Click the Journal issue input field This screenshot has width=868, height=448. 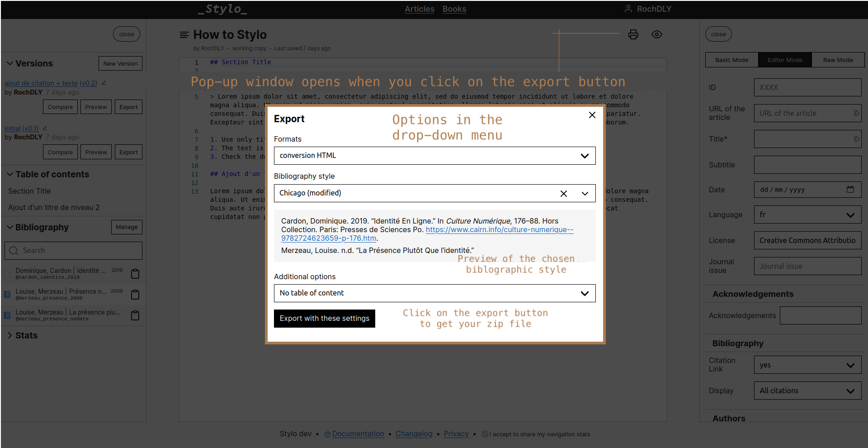(807, 266)
